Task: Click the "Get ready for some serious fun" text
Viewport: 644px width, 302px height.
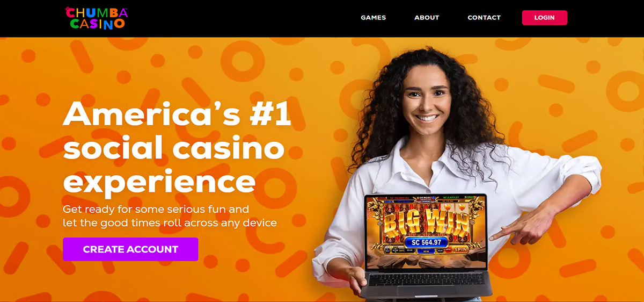Action: [x=156, y=208]
